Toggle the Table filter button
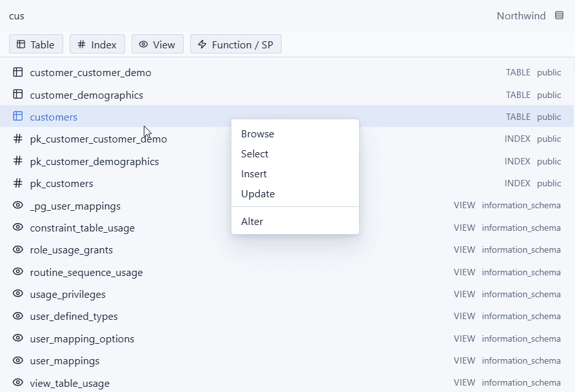Viewport: 575px width, 392px height. (36, 44)
